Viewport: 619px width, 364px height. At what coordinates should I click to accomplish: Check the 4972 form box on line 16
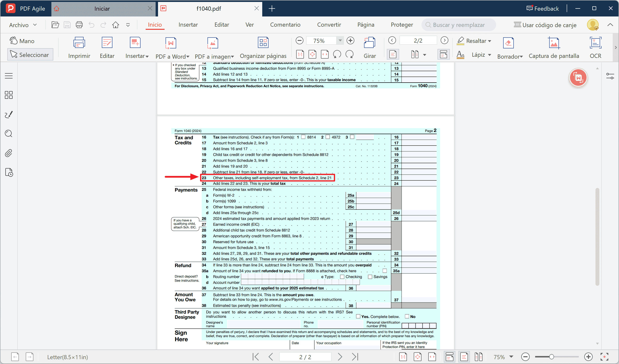coord(328,137)
